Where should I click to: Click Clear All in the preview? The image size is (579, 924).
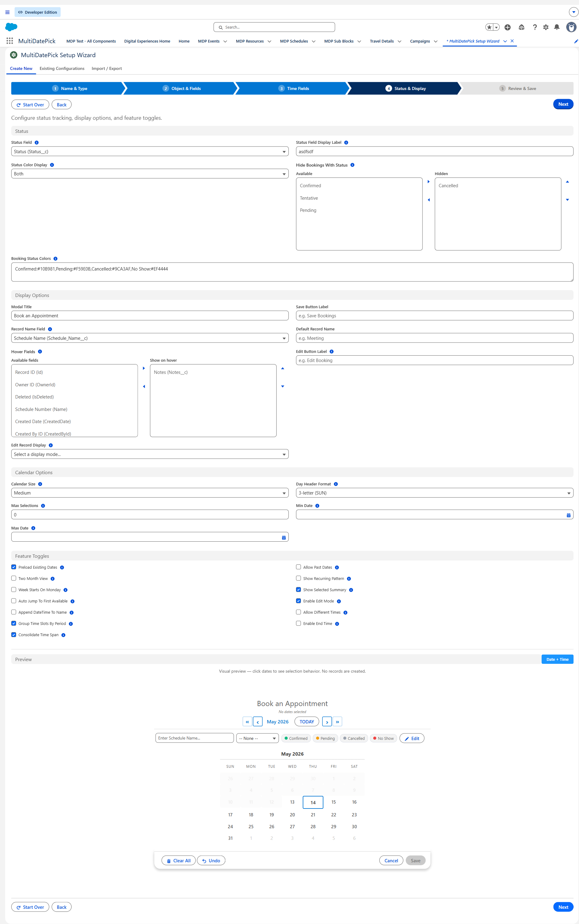[x=178, y=860]
